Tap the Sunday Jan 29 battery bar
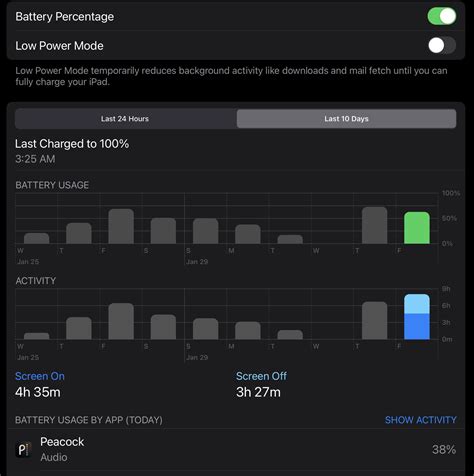This screenshot has height=476, width=474. tap(205, 231)
